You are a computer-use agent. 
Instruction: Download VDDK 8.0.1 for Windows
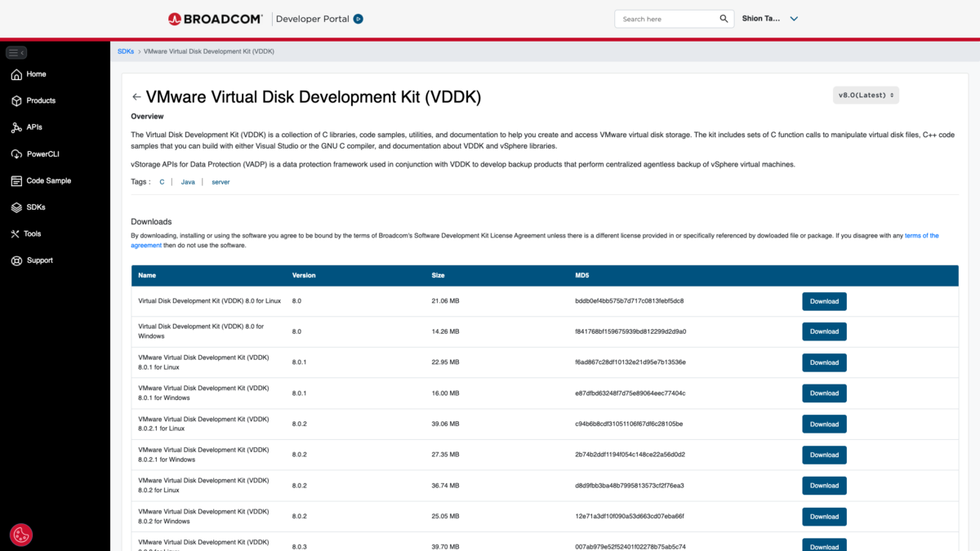click(824, 393)
